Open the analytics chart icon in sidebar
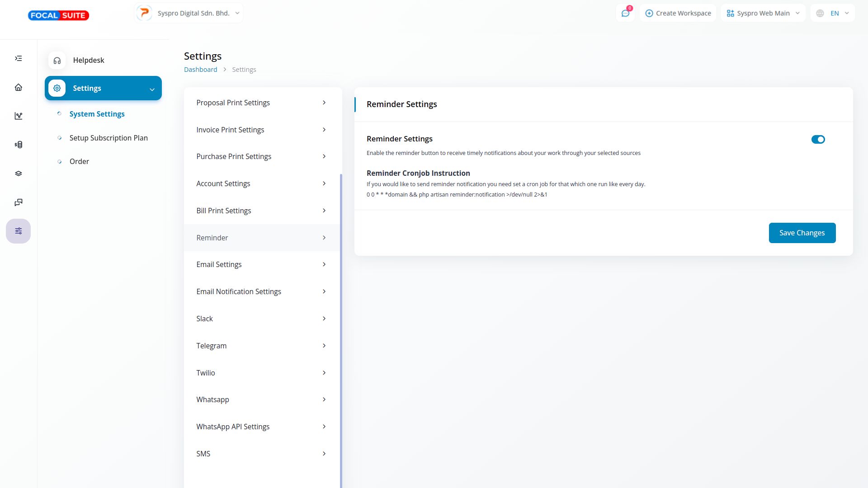This screenshot has height=488, width=868. [x=19, y=116]
